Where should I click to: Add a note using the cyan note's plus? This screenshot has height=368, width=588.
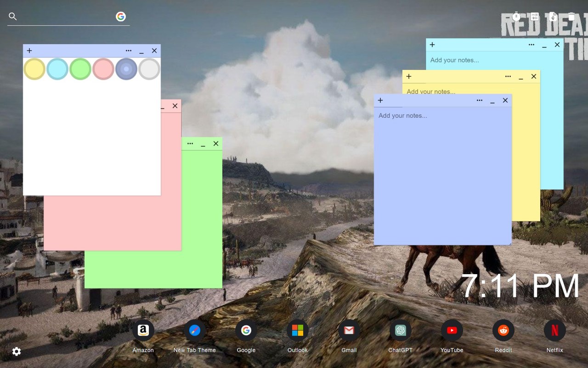tap(432, 45)
